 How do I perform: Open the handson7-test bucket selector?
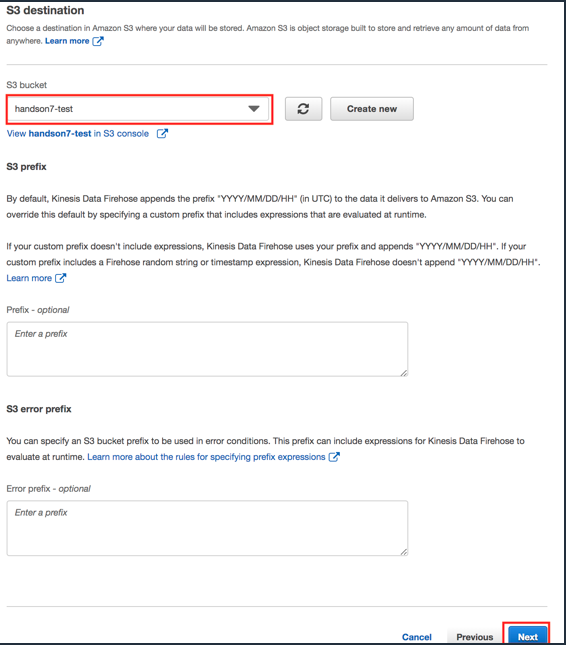click(x=139, y=109)
